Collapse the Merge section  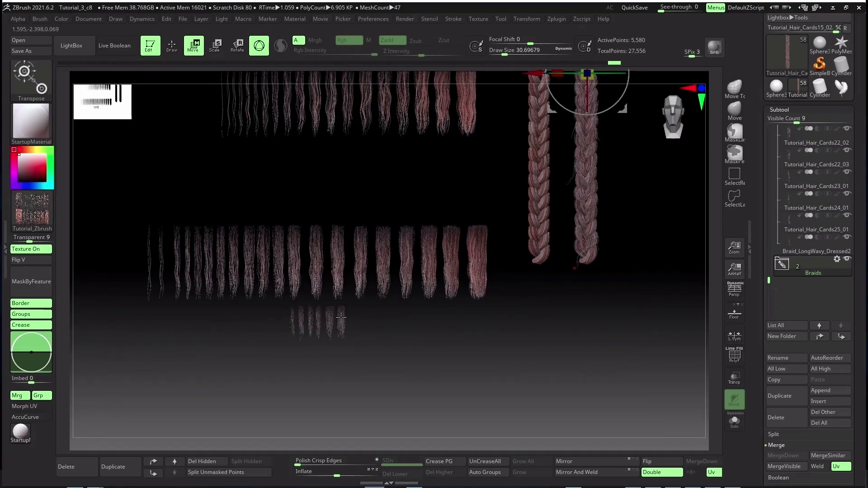(x=776, y=445)
